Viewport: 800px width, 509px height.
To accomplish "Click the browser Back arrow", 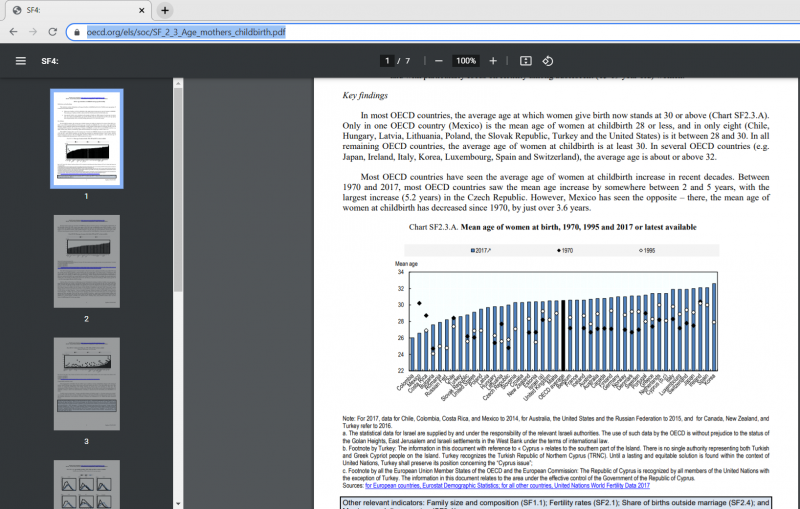I will [x=13, y=32].
